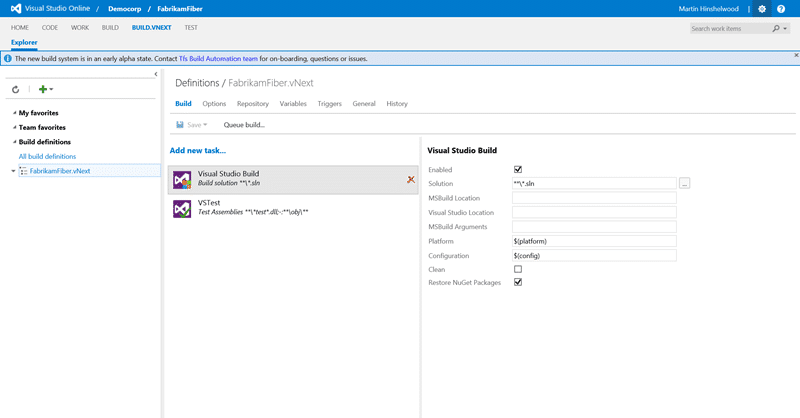Open Tfs Build Automation team link
Viewport: 800px width, 418px height.
[218, 59]
